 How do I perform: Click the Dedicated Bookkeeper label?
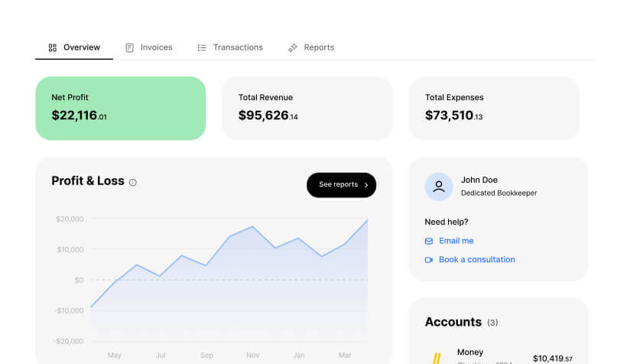click(498, 193)
